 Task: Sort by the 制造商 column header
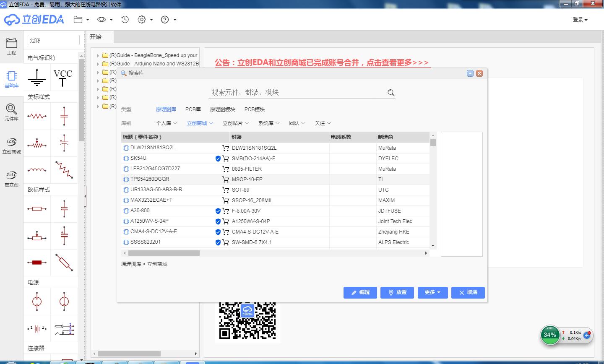tap(403, 137)
